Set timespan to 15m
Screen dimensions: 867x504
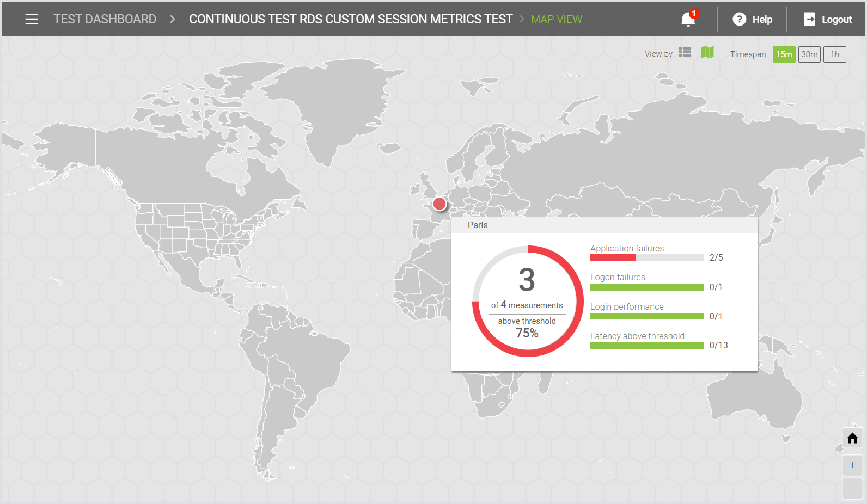click(x=784, y=54)
